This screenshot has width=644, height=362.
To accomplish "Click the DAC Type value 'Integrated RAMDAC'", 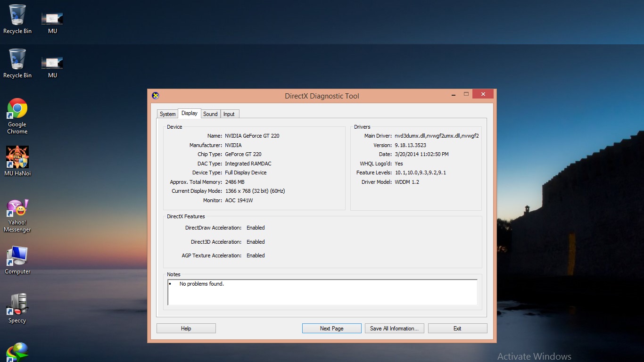I will [x=248, y=164].
